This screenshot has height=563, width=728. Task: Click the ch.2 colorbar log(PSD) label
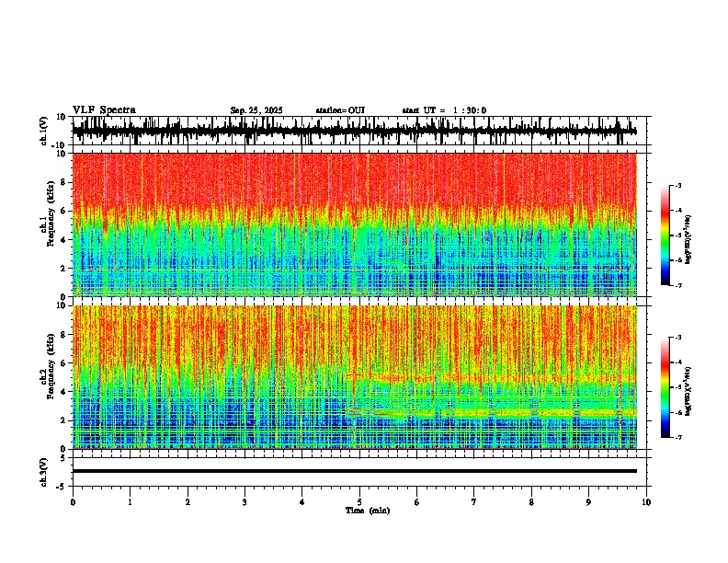688,391
